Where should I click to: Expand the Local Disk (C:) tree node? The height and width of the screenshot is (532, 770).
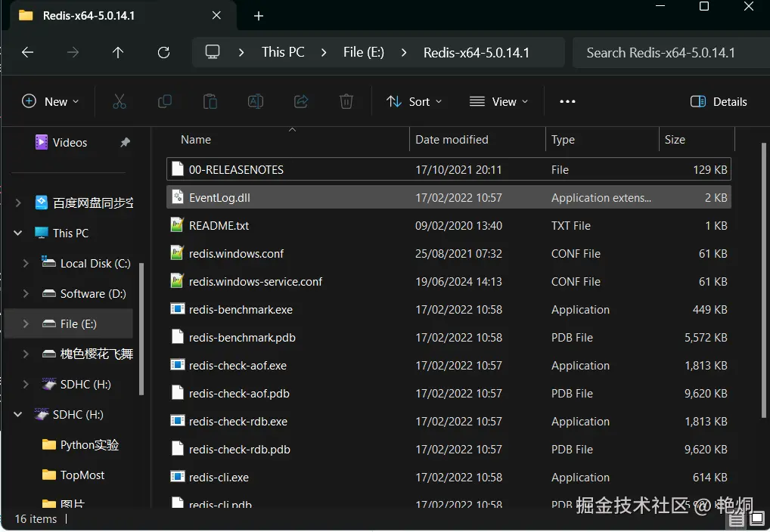coord(26,264)
